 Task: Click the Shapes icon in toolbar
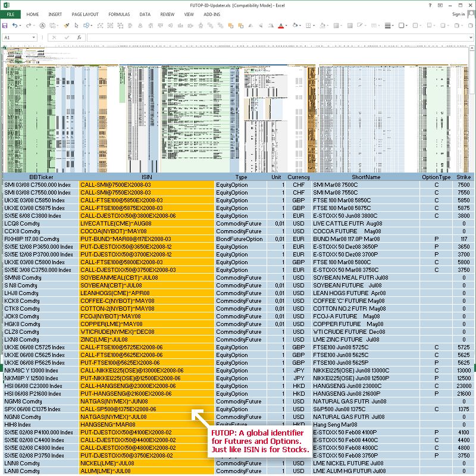86,26
